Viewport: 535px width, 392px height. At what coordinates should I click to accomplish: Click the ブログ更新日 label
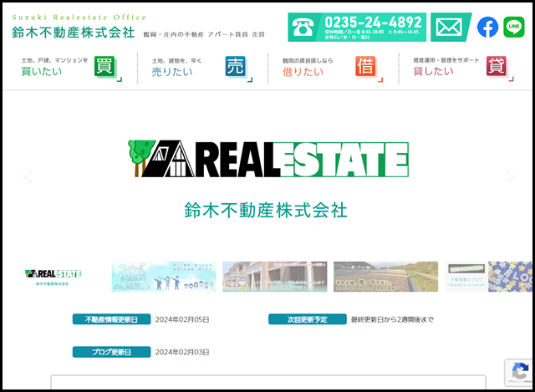pyautogui.click(x=111, y=352)
